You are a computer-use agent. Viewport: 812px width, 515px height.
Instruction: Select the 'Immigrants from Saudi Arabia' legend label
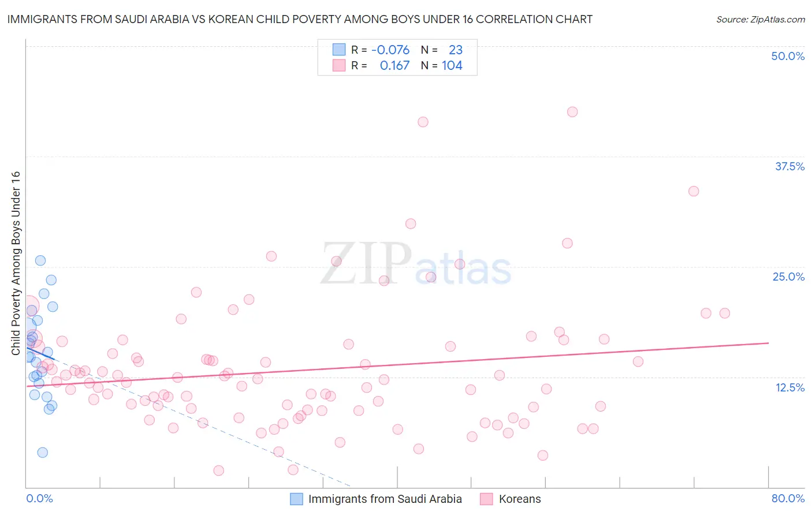(385, 499)
